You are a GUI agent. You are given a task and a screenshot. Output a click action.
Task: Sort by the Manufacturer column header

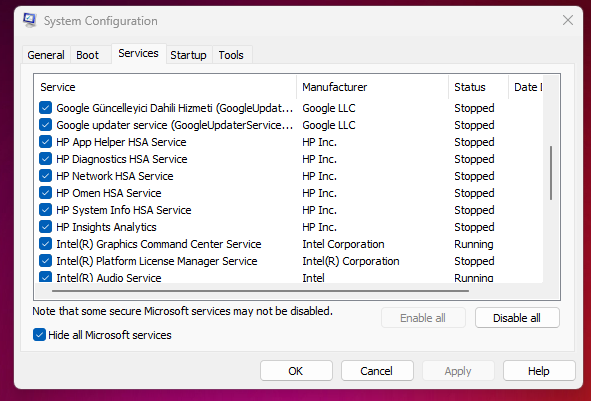372,87
